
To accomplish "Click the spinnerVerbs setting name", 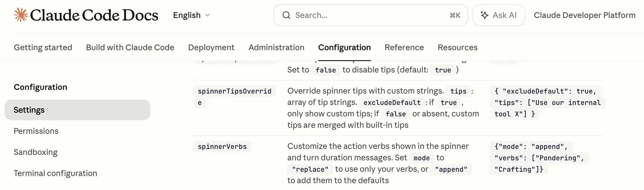I will (x=222, y=146).
